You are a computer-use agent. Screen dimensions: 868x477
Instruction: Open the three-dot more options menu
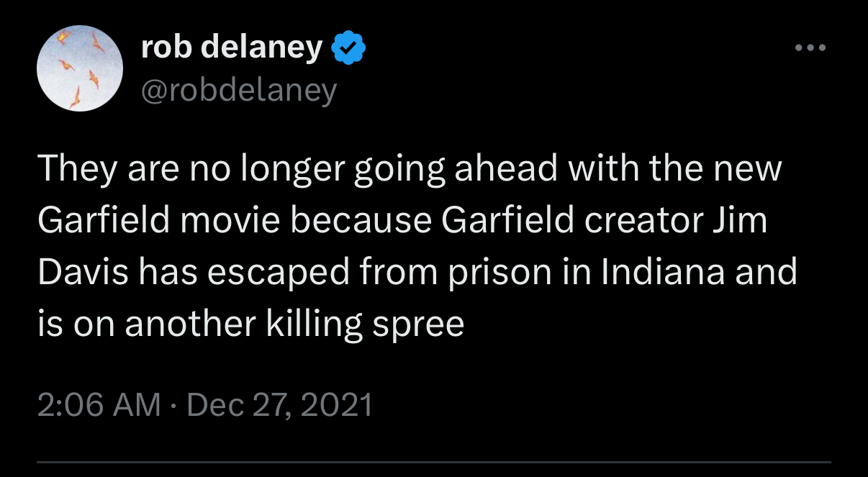[809, 49]
